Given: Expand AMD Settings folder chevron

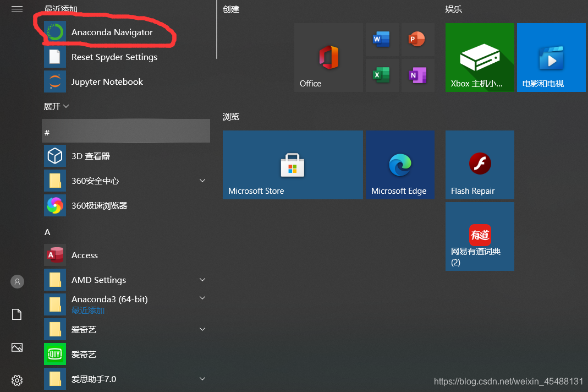Looking at the screenshot, I should pos(202,280).
